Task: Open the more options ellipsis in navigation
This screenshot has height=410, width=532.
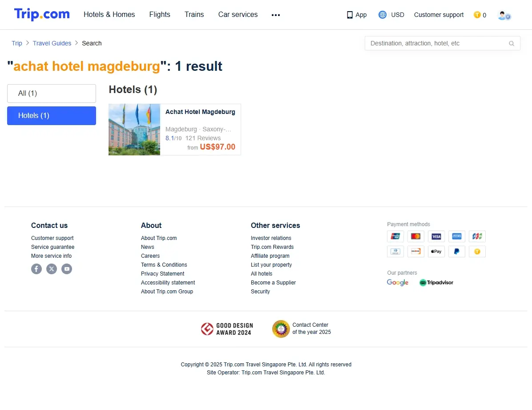Action: pos(275,15)
